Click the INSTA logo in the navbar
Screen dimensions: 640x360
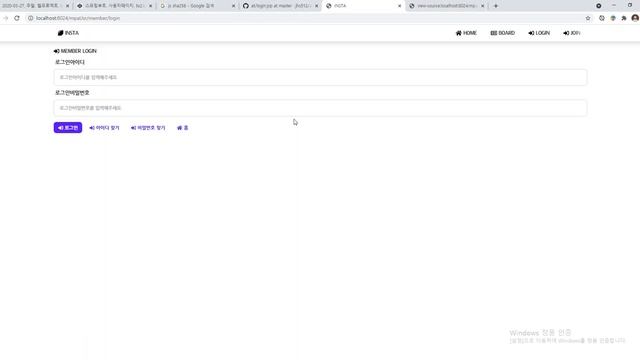coord(68,33)
